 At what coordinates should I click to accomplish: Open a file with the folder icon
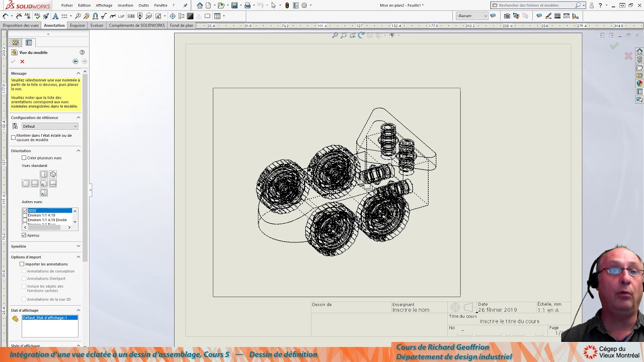click(x=220, y=5)
